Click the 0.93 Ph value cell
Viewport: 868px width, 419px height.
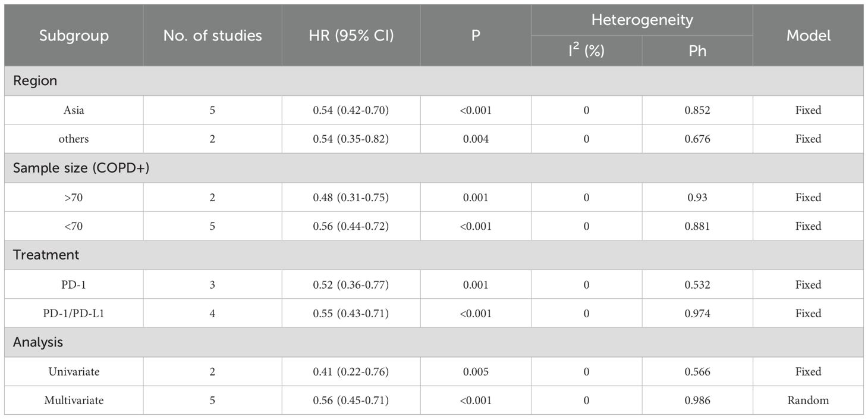(697, 198)
